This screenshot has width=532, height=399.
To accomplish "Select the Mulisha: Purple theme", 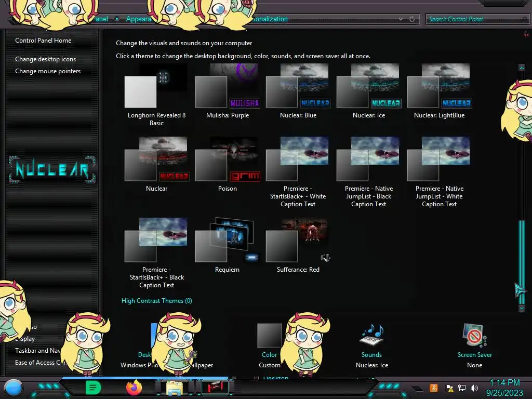I will [x=228, y=91].
